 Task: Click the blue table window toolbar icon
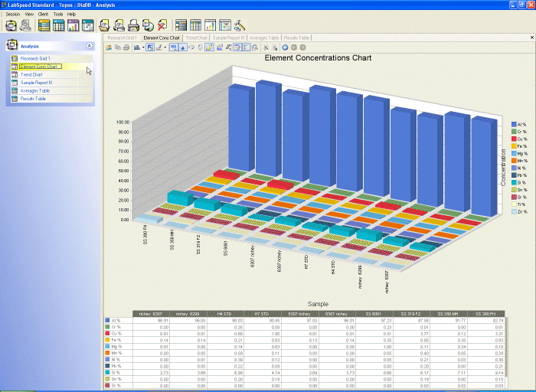click(x=58, y=25)
